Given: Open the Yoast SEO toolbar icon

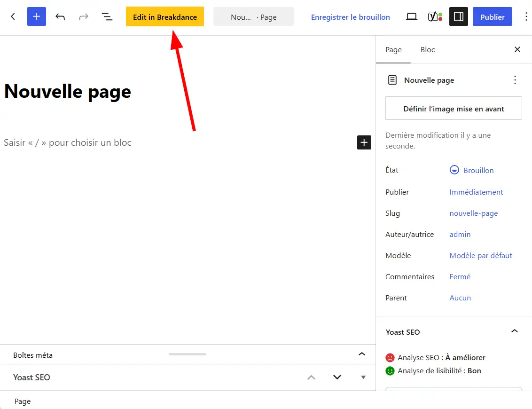Looking at the screenshot, I should click(435, 16).
